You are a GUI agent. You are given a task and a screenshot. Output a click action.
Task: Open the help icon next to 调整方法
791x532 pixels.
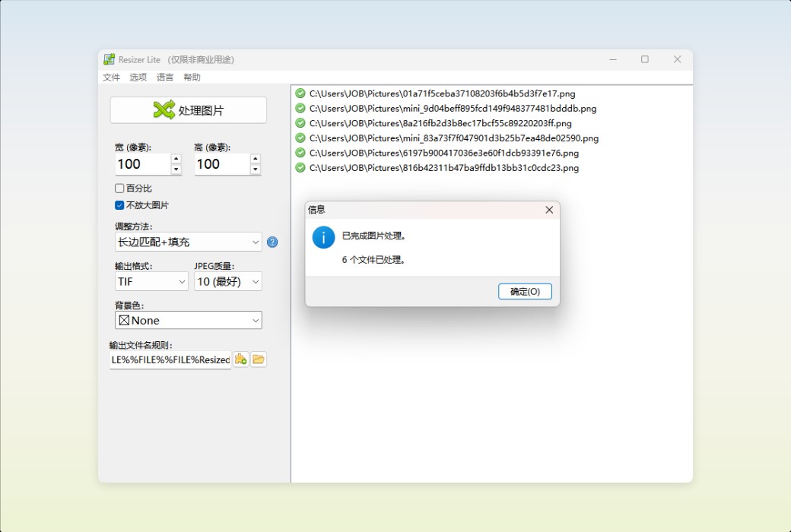click(272, 242)
